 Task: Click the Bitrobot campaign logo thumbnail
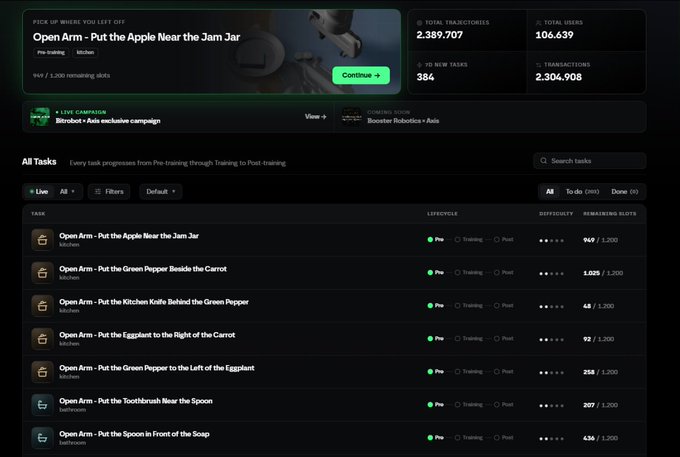tap(40, 117)
